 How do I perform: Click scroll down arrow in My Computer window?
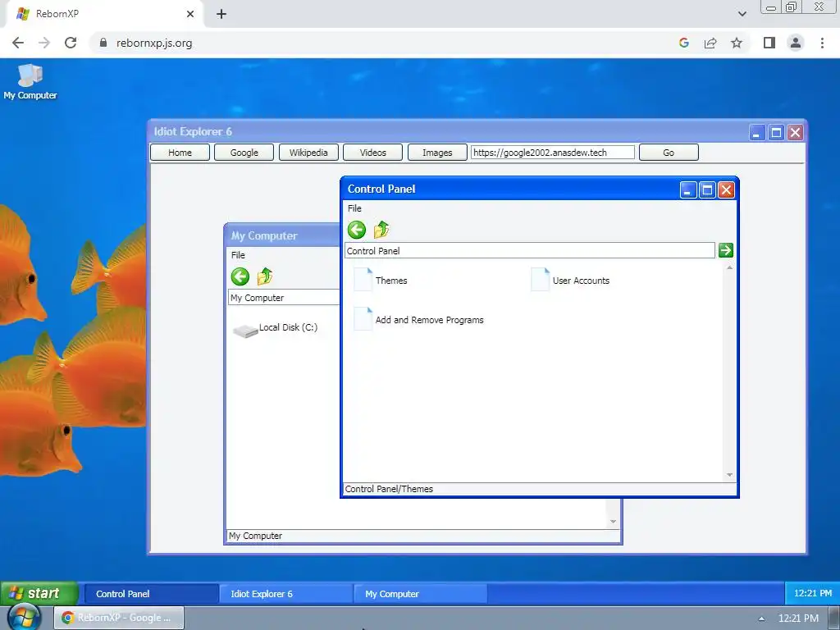[613, 522]
